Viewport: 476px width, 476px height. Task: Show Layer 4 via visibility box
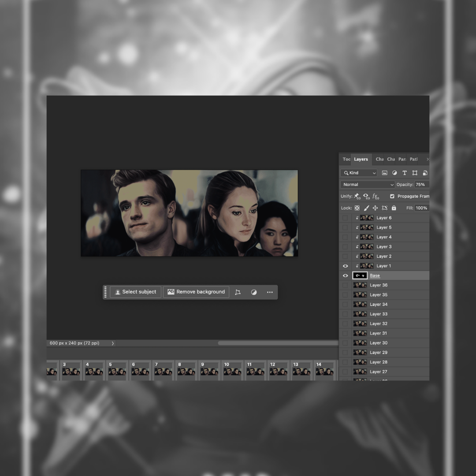coord(345,237)
